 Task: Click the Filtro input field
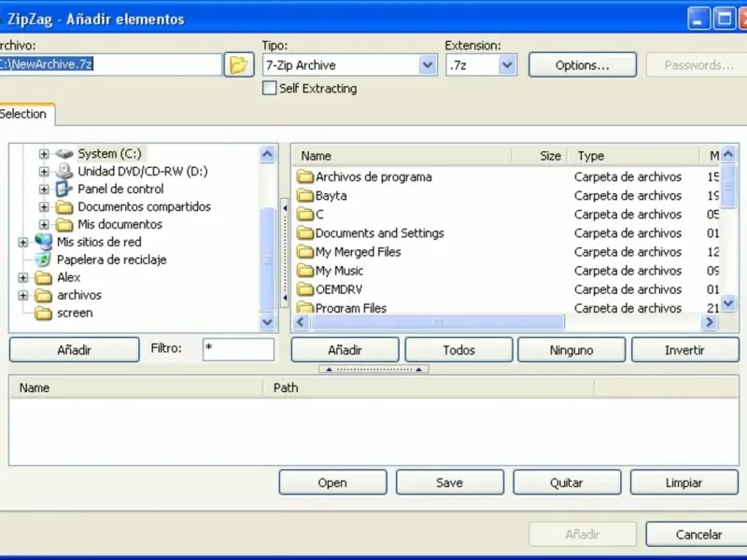tap(238, 350)
